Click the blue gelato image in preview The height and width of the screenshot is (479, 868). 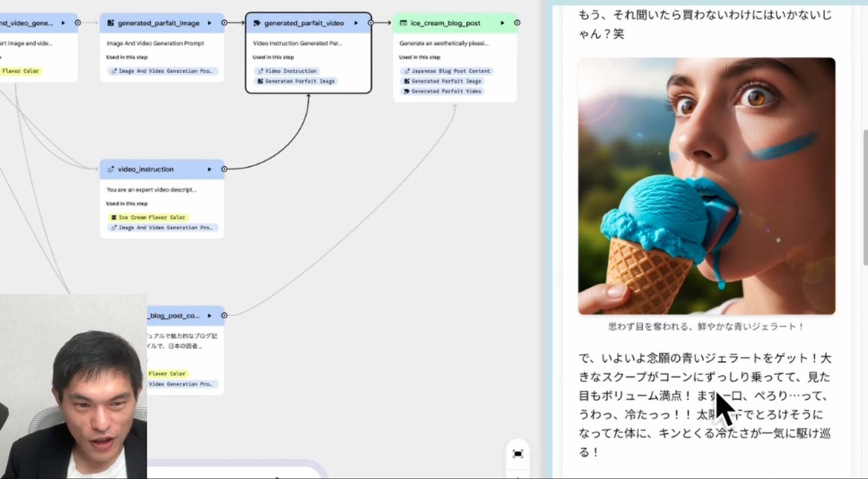tap(706, 186)
